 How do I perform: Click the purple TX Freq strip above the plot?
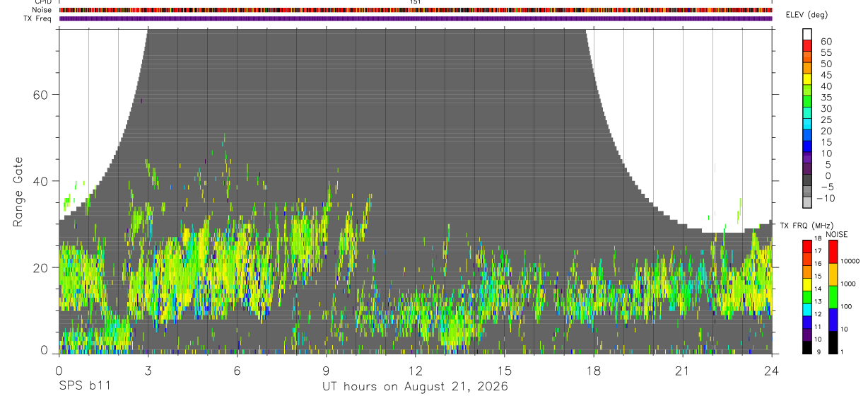(416, 18)
